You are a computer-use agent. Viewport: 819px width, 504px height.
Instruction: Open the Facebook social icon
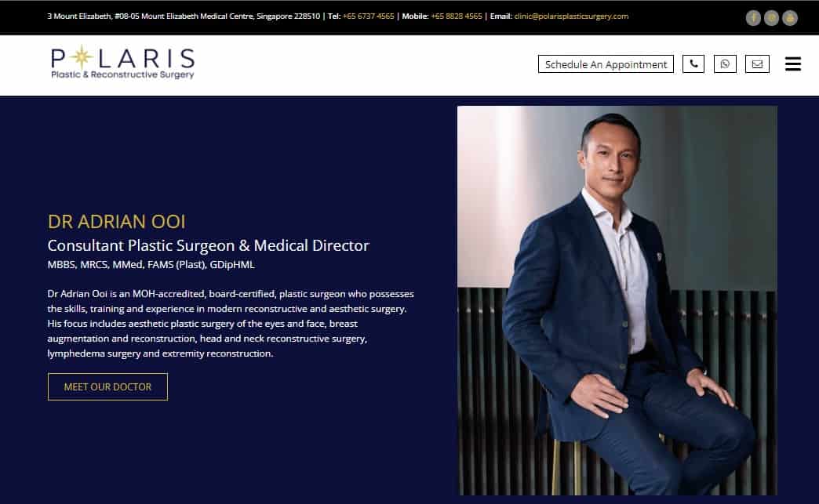tap(752, 18)
